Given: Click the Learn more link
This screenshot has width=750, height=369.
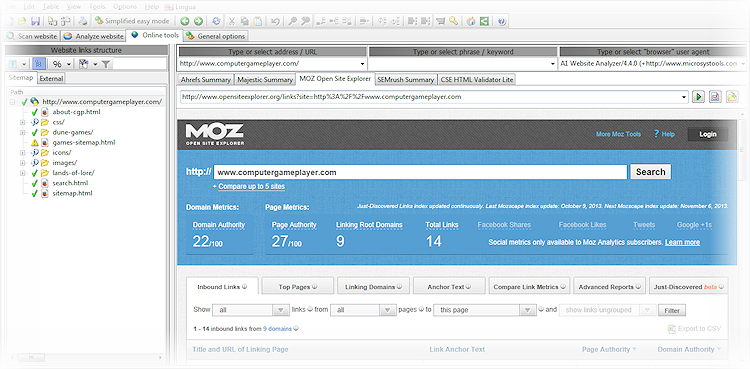Looking at the screenshot, I should (x=682, y=243).
